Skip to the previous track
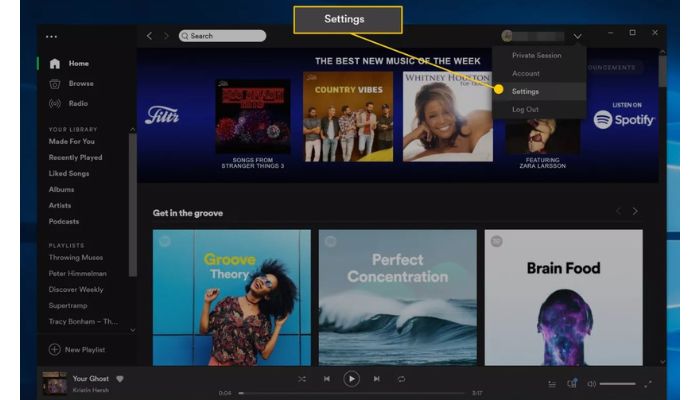 click(327, 379)
